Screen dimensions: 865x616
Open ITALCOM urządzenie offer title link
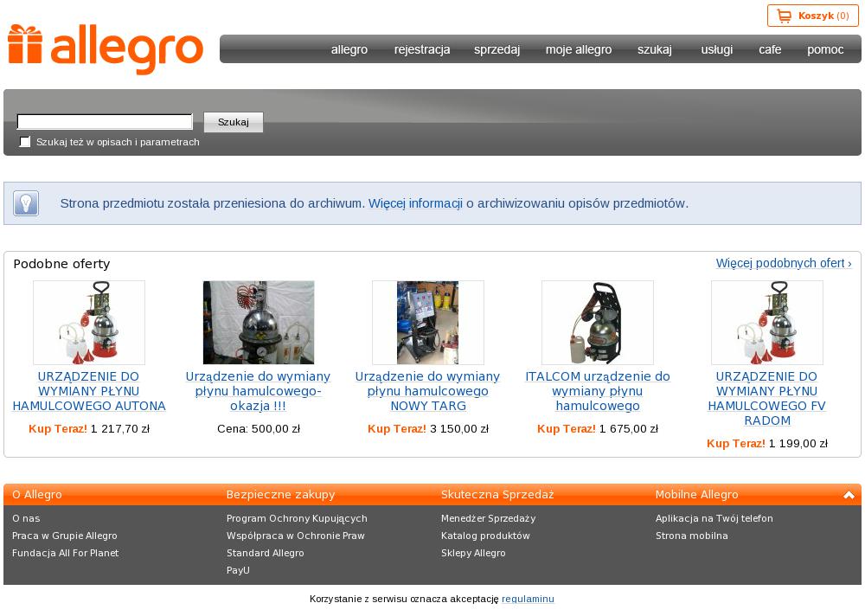[x=598, y=391]
